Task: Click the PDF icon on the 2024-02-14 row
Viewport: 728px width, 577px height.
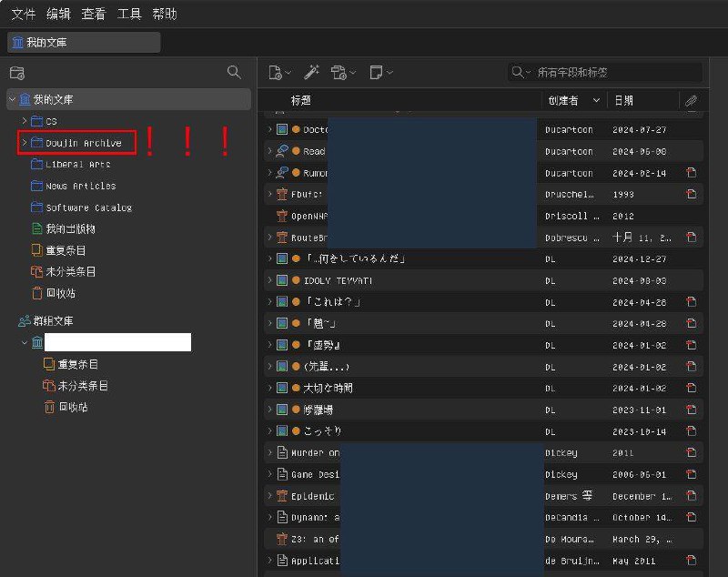Action: tap(692, 173)
